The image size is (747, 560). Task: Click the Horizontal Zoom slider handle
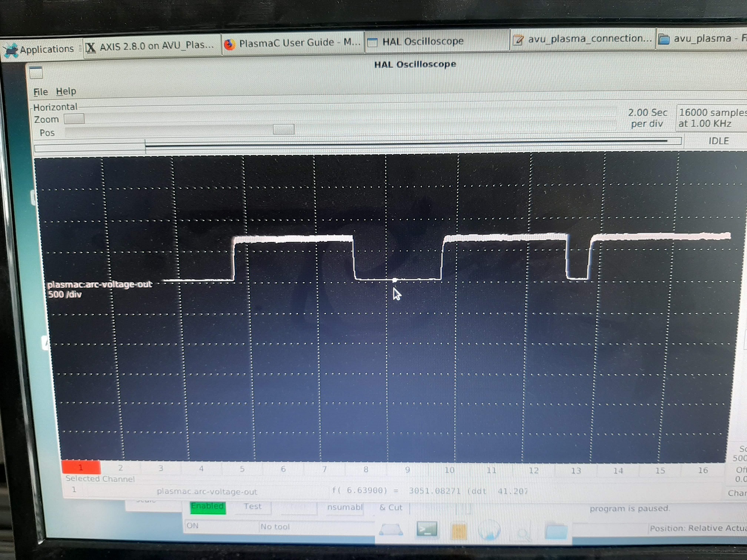(74, 119)
